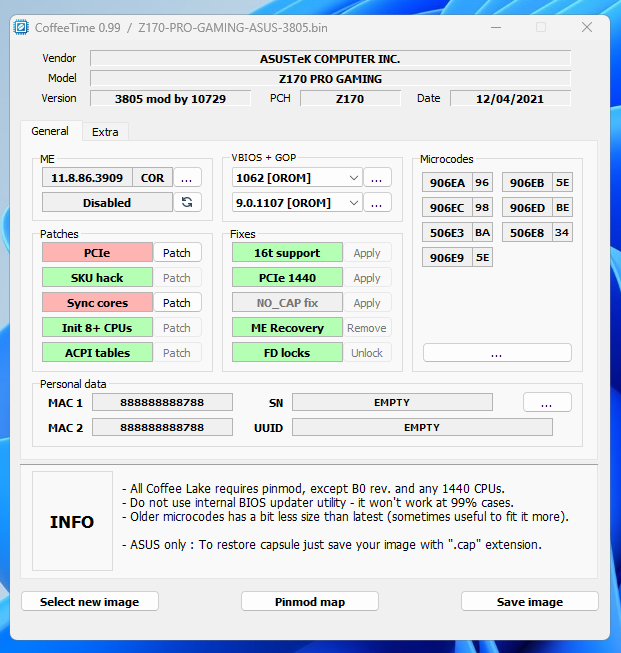Click the red PCIe patch status box

pos(97,253)
